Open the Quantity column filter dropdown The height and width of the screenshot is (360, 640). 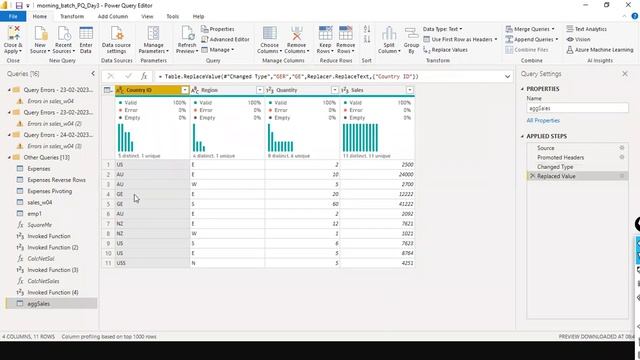pyautogui.click(x=335, y=90)
